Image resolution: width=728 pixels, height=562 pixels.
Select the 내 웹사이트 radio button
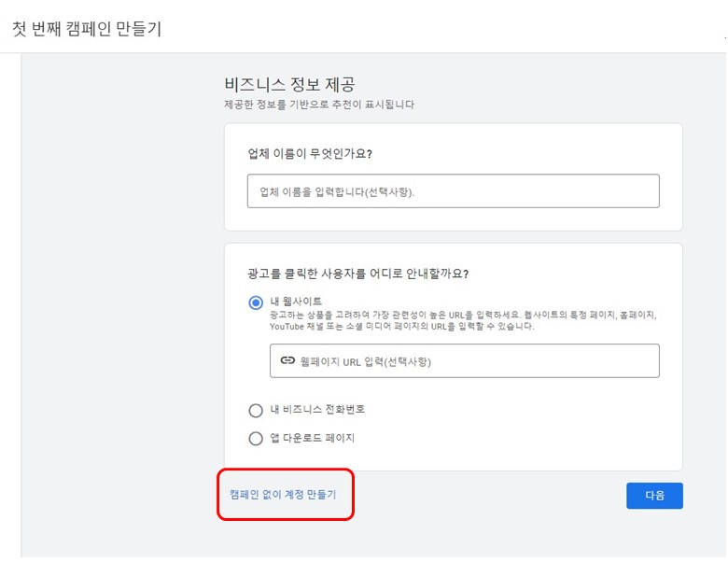tap(256, 302)
